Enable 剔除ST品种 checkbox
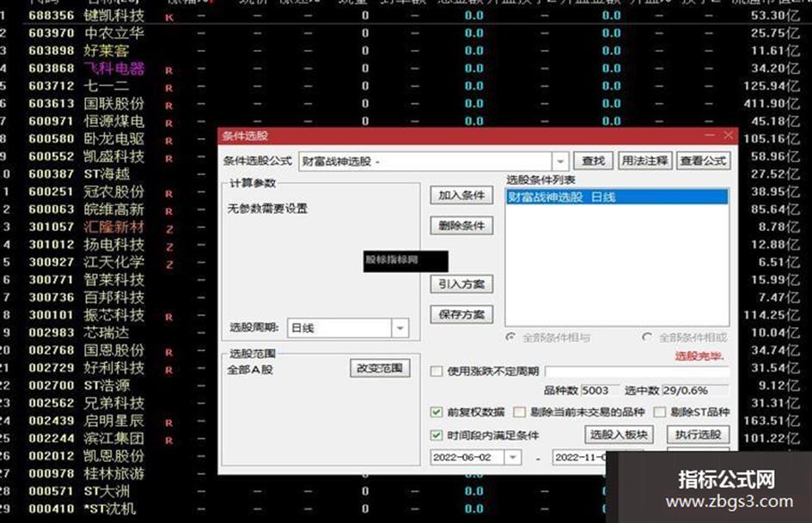Screen dimensions: 812x523 tap(659, 412)
